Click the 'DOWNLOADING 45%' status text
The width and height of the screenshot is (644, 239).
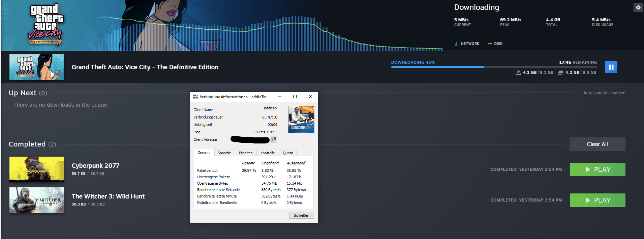pyautogui.click(x=413, y=62)
